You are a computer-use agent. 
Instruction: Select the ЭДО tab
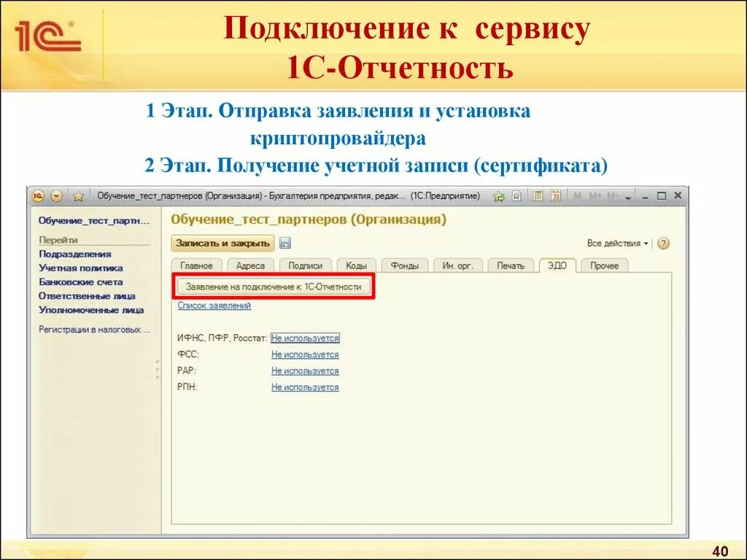[557, 265]
